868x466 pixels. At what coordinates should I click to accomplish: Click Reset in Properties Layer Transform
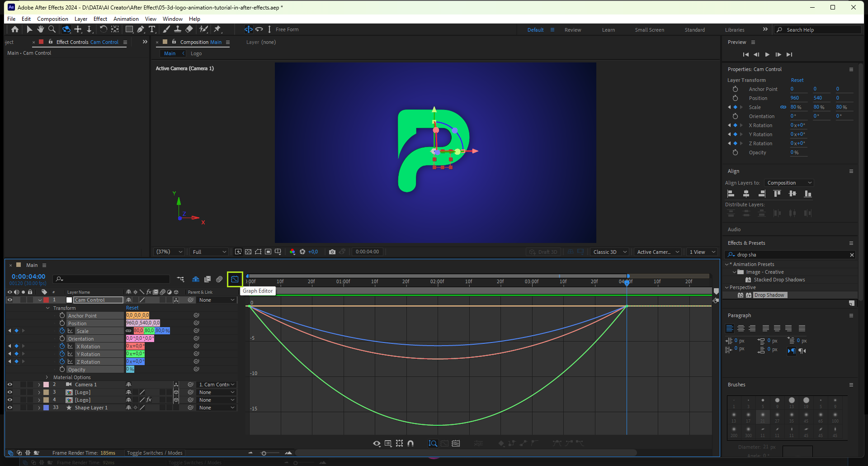[x=797, y=80]
